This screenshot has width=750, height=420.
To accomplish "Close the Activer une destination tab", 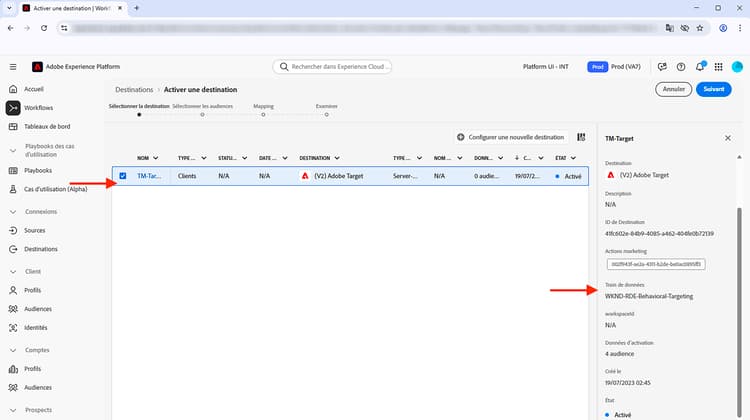I will 120,8.
